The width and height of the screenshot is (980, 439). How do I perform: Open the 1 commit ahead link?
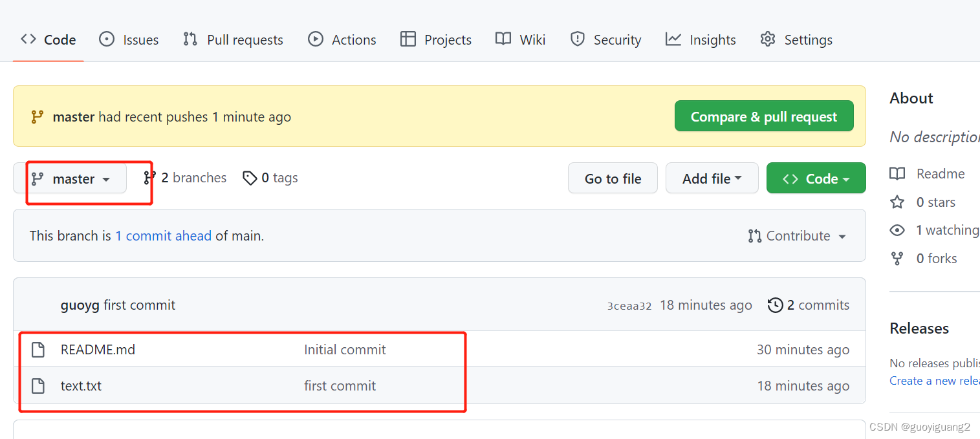point(163,236)
